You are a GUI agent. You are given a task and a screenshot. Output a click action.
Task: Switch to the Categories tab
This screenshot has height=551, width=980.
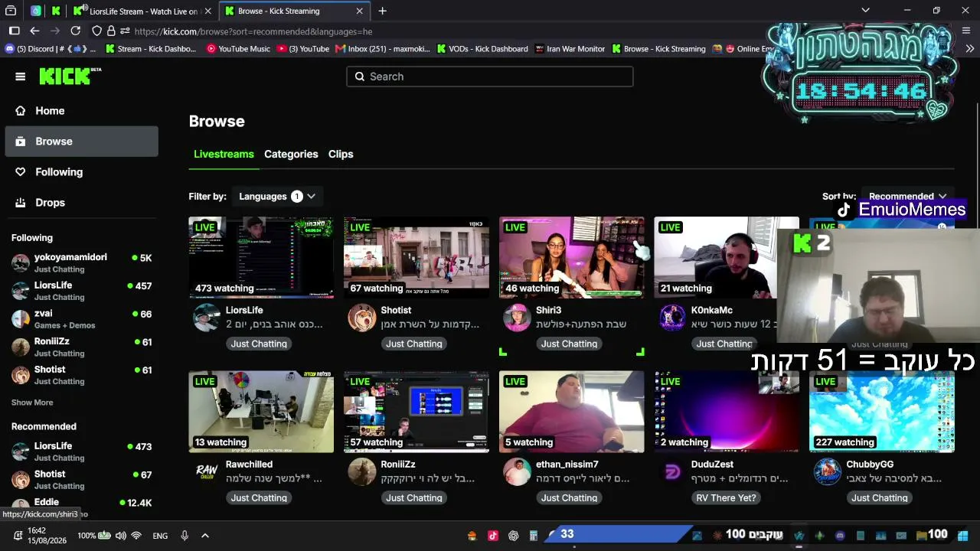[x=291, y=154]
